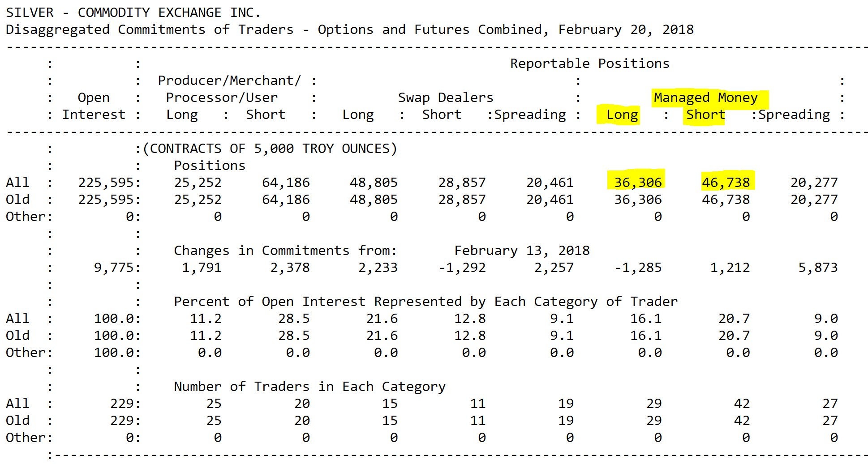Click the highlighted "Short" column header
The image size is (868, 464).
[705, 115]
